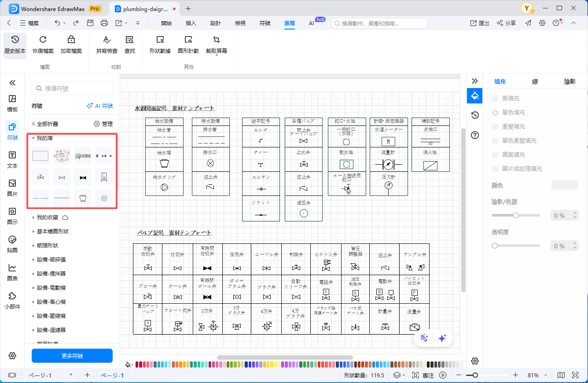Open the 小部件 widgets panel

click(x=12, y=300)
